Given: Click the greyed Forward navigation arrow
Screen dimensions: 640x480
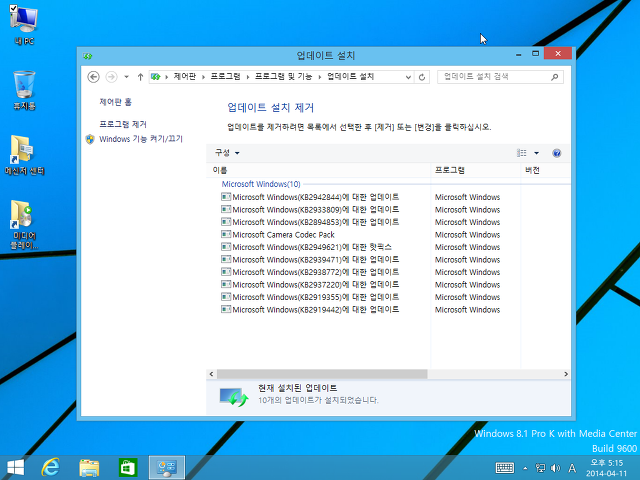Looking at the screenshot, I should [111, 77].
